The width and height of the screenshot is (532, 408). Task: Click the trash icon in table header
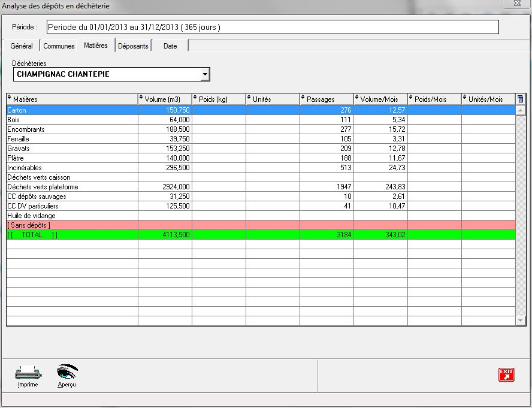click(520, 99)
